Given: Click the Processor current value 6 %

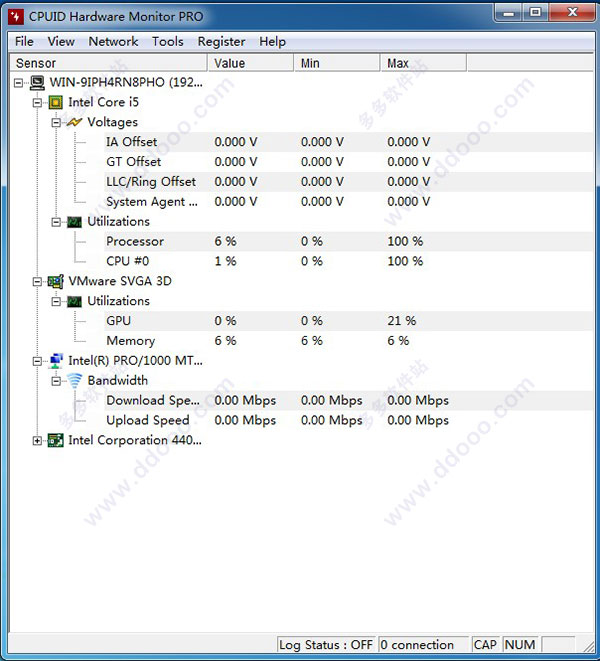Looking at the screenshot, I should [x=225, y=242].
